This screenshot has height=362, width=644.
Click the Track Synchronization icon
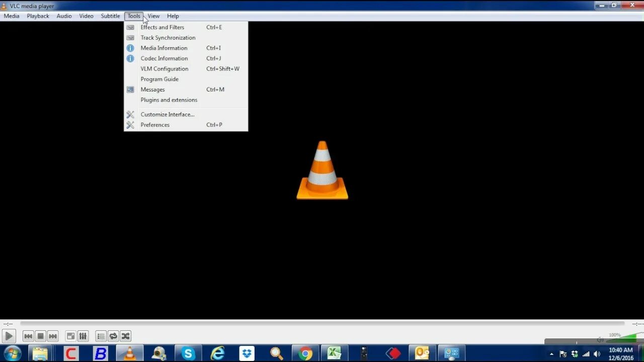(x=130, y=38)
